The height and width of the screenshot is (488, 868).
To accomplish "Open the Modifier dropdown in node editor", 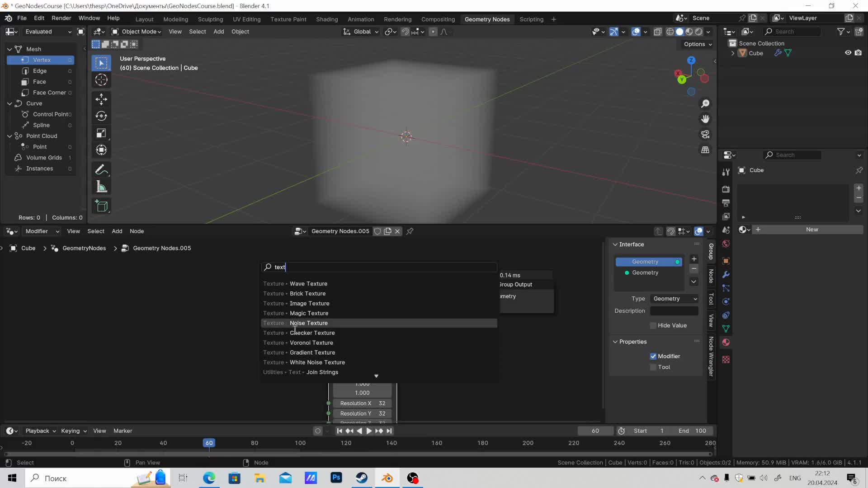I will click(42, 231).
